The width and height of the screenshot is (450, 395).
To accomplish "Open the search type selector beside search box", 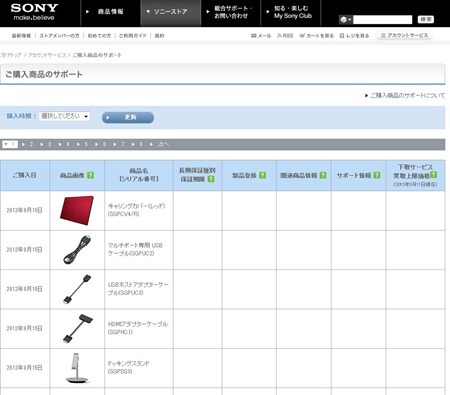I will [x=345, y=20].
